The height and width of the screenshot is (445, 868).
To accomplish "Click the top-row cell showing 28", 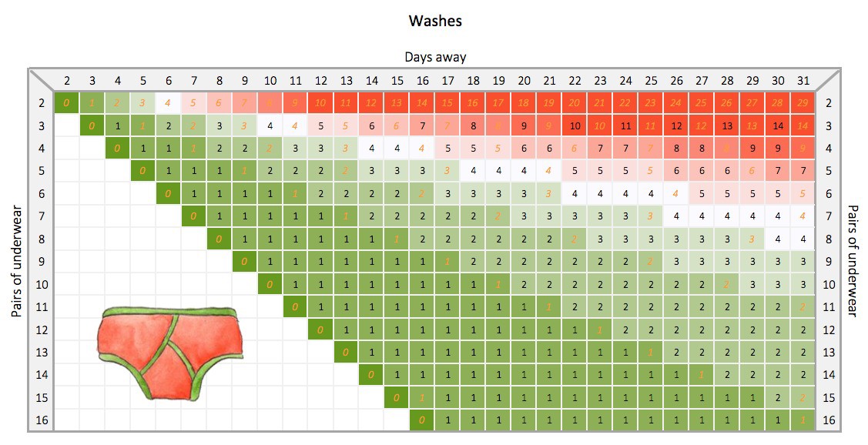I will click(x=778, y=103).
